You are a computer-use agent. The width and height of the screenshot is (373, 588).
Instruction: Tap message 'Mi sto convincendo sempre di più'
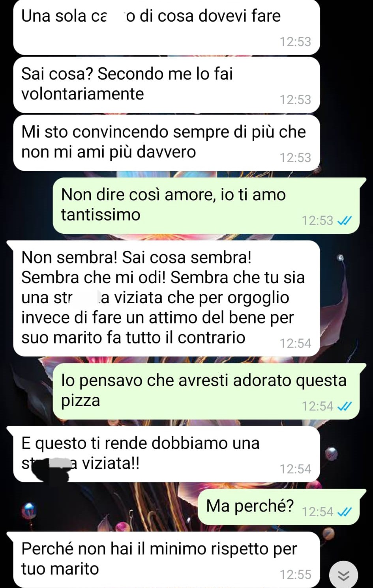[x=166, y=143]
